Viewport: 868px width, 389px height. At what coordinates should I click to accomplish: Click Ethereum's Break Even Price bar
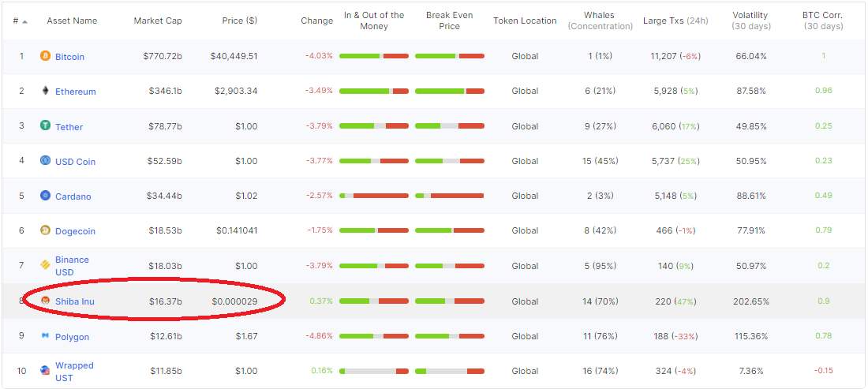click(x=450, y=91)
